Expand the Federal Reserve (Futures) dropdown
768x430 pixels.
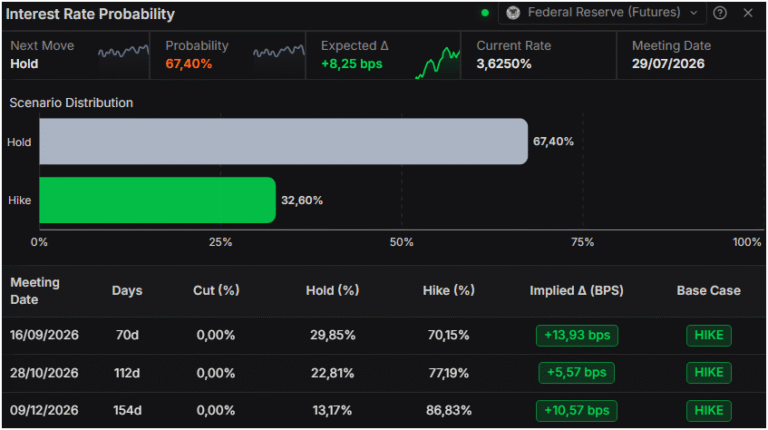602,13
